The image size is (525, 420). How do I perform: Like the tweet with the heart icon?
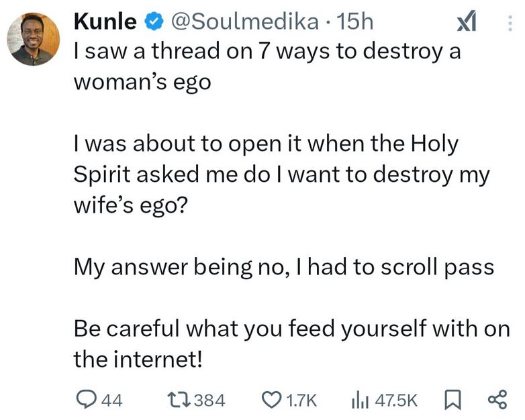273,400
